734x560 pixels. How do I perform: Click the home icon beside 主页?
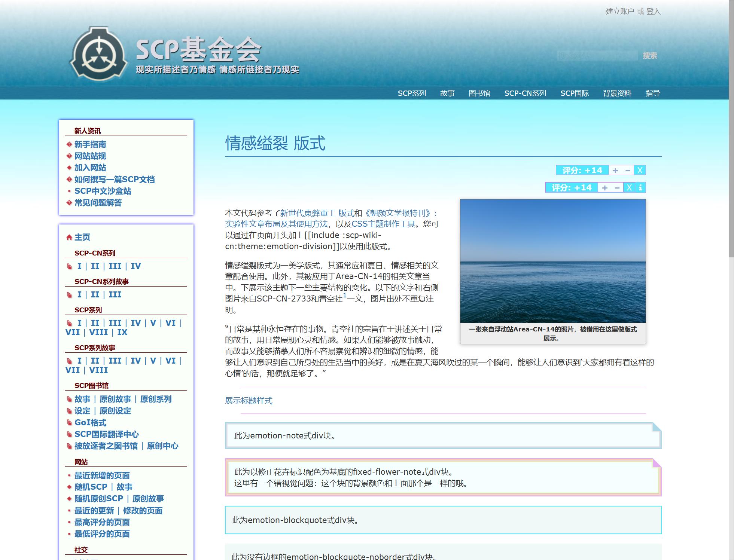click(x=69, y=237)
